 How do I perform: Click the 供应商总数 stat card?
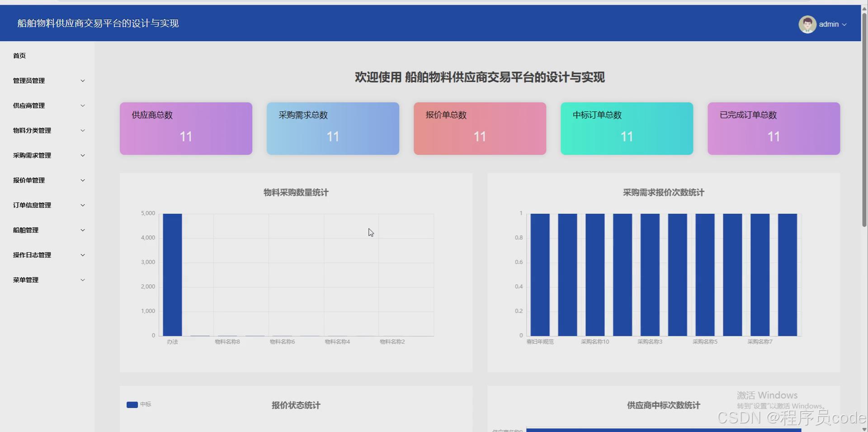(x=185, y=128)
